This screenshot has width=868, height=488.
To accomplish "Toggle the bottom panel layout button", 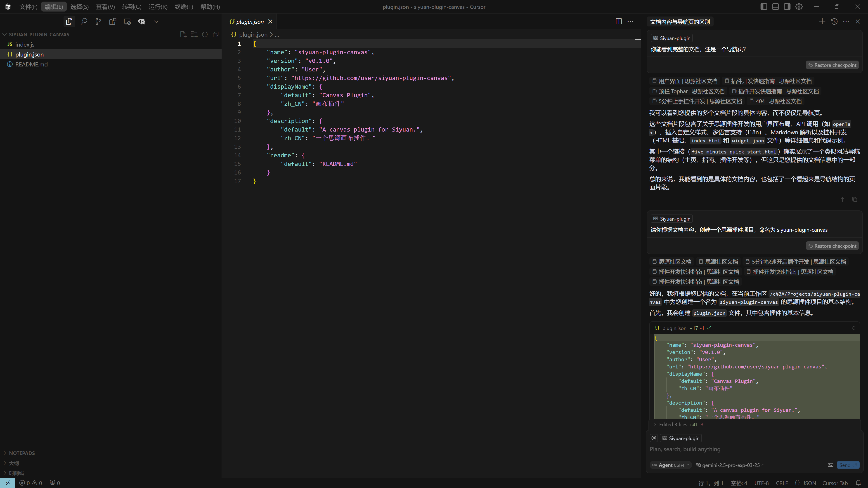I will [x=775, y=7].
